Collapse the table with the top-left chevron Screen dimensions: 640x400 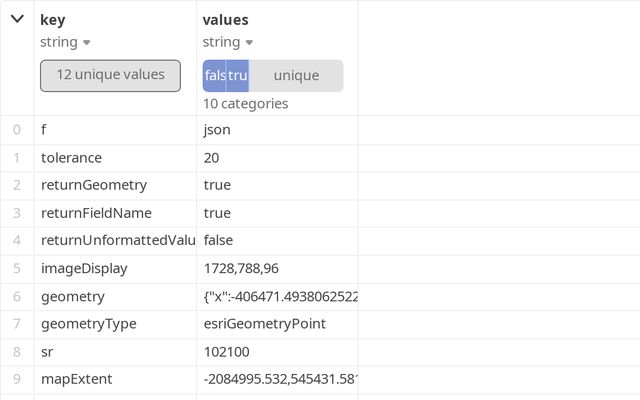(17, 19)
